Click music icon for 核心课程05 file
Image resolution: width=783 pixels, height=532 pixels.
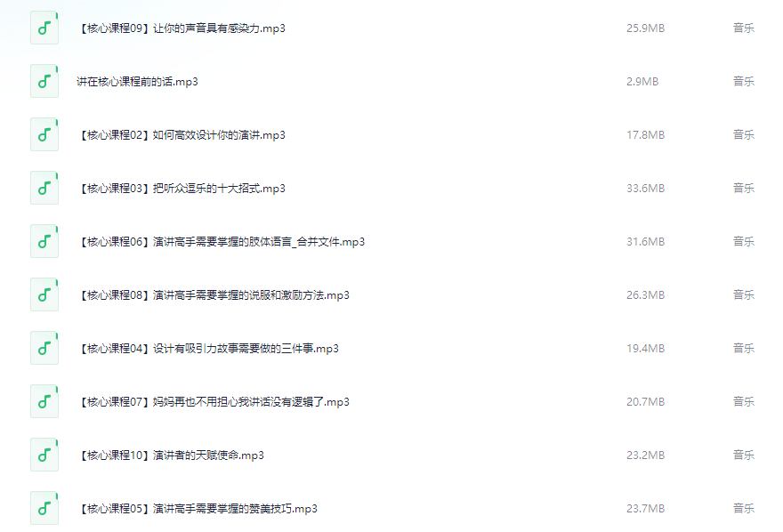(44, 509)
